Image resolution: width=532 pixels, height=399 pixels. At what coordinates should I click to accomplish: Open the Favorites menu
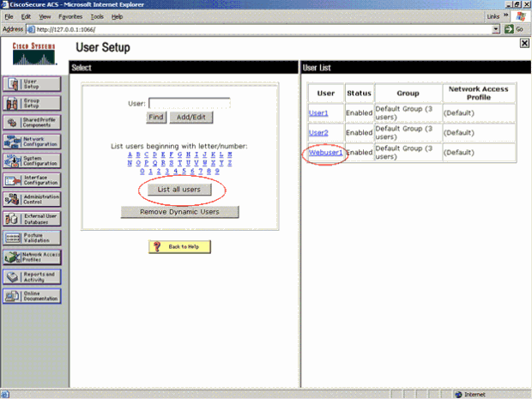[x=70, y=16]
